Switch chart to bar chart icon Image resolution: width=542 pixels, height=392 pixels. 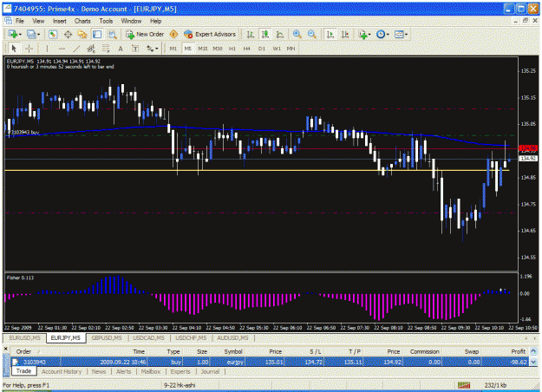click(x=251, y=34)
